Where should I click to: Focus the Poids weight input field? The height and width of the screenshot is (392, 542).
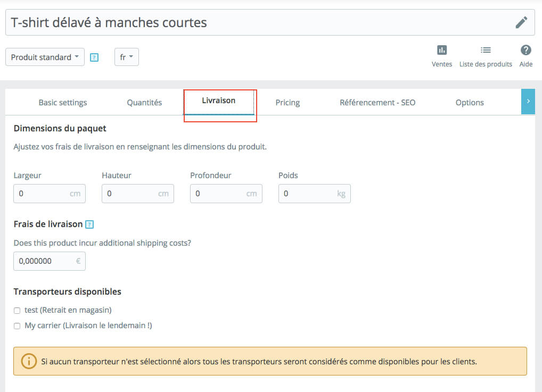308,194
